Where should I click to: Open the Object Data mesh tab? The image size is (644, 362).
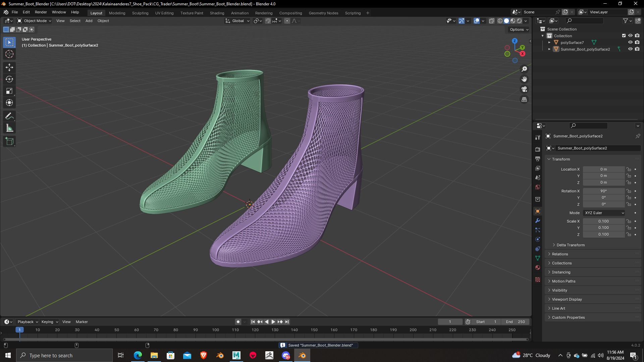(x=538, y=258)
